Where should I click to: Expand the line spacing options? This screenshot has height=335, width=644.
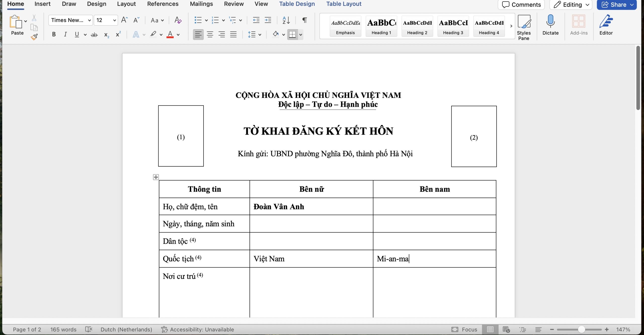point(260,34)
